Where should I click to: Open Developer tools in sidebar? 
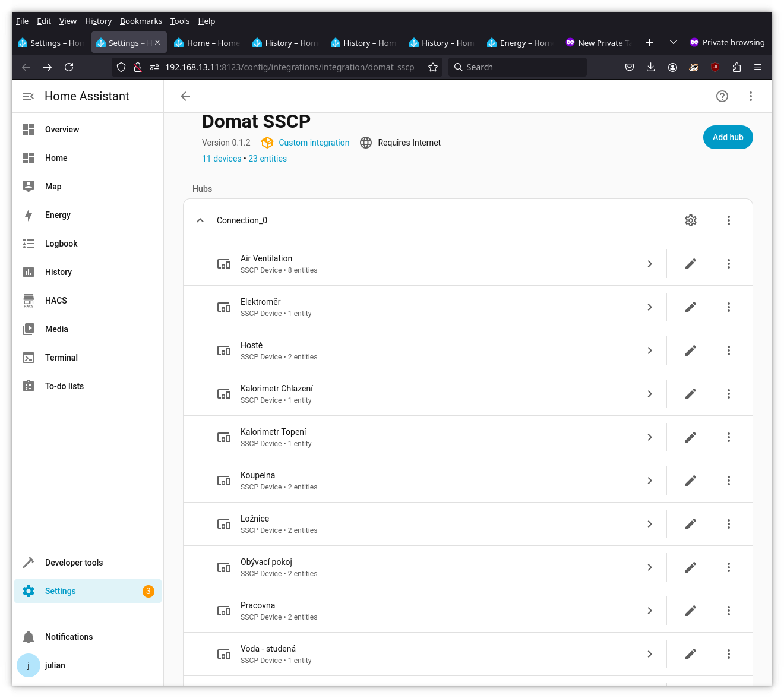coord(88,563)
